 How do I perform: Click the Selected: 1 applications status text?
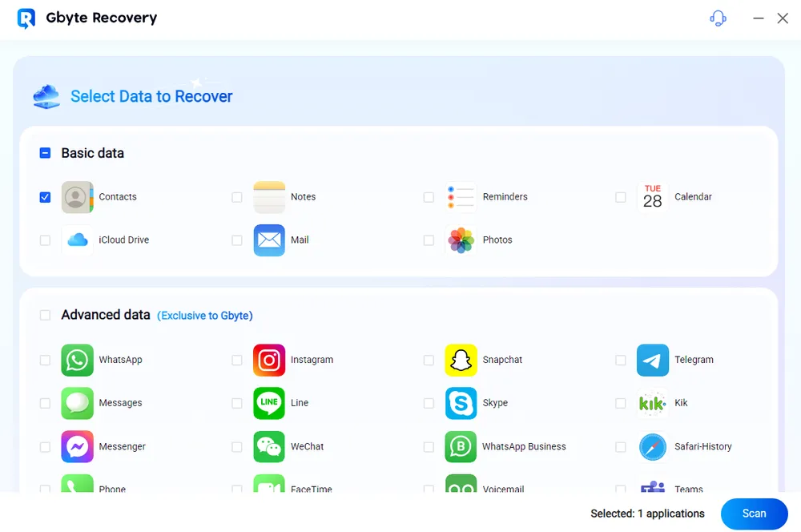(647, 514)
